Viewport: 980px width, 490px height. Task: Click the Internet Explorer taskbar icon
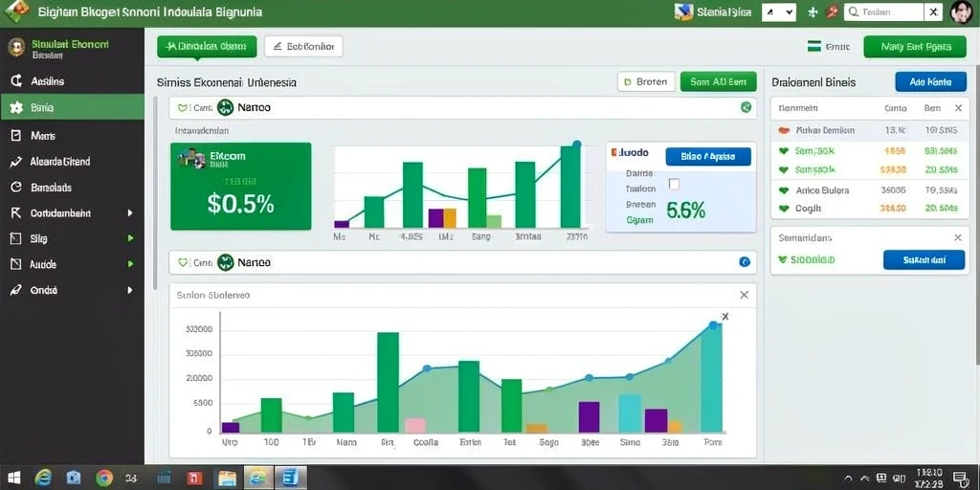pyautogui.click(x=42, y=479)
